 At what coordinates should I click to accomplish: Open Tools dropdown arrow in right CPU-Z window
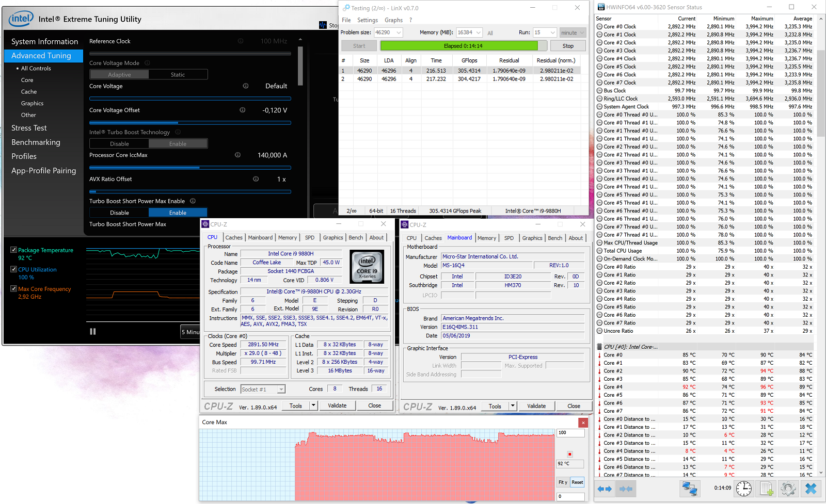[513, 406]
